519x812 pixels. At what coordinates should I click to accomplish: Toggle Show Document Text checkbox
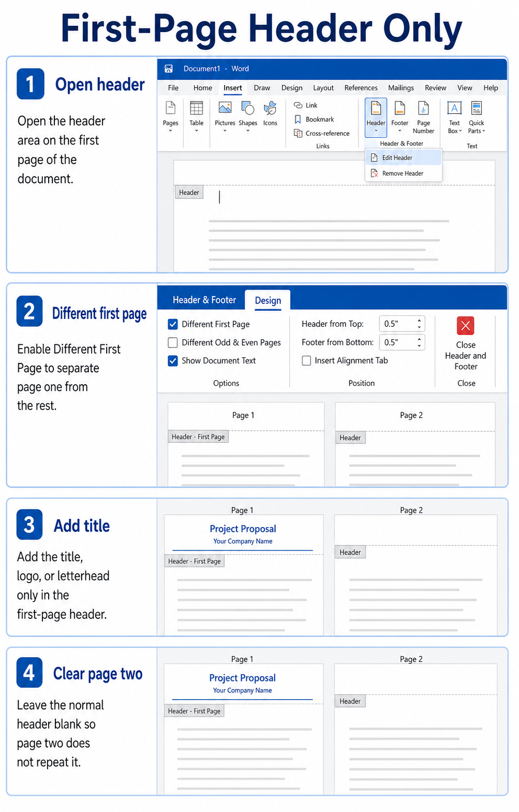[x=173, y=361]
